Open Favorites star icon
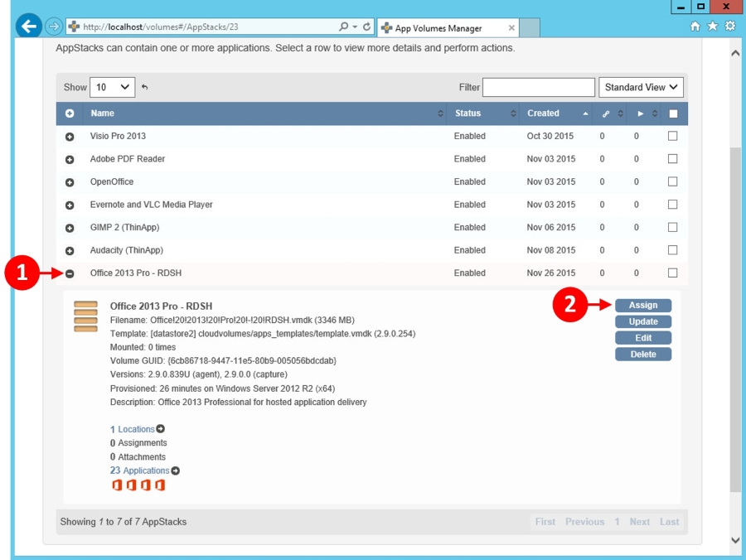This screenshot has width=746, height=560. pos(712,27)
